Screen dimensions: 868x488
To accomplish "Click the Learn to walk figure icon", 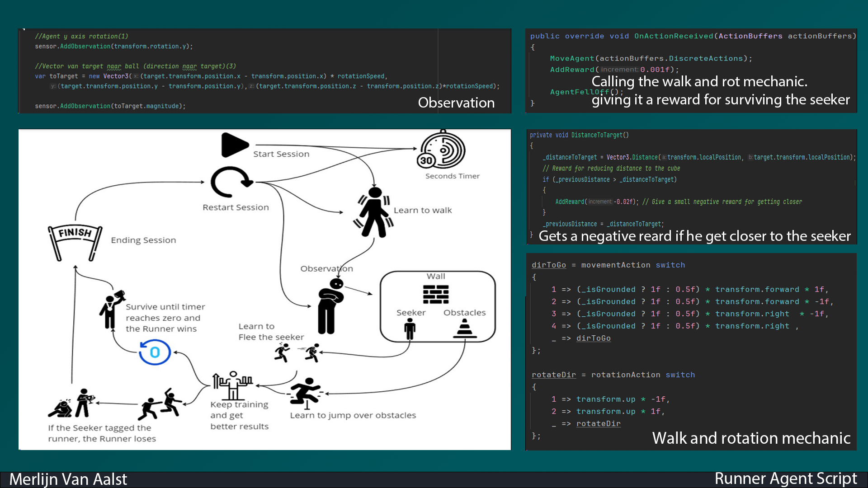I will pos(374,212).
